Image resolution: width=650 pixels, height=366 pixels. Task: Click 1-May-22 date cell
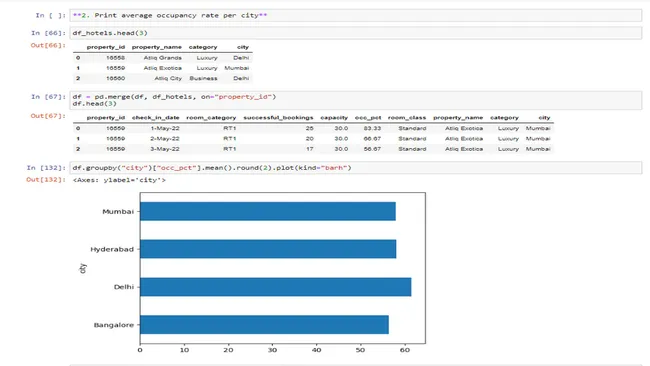tap(165, 128)
